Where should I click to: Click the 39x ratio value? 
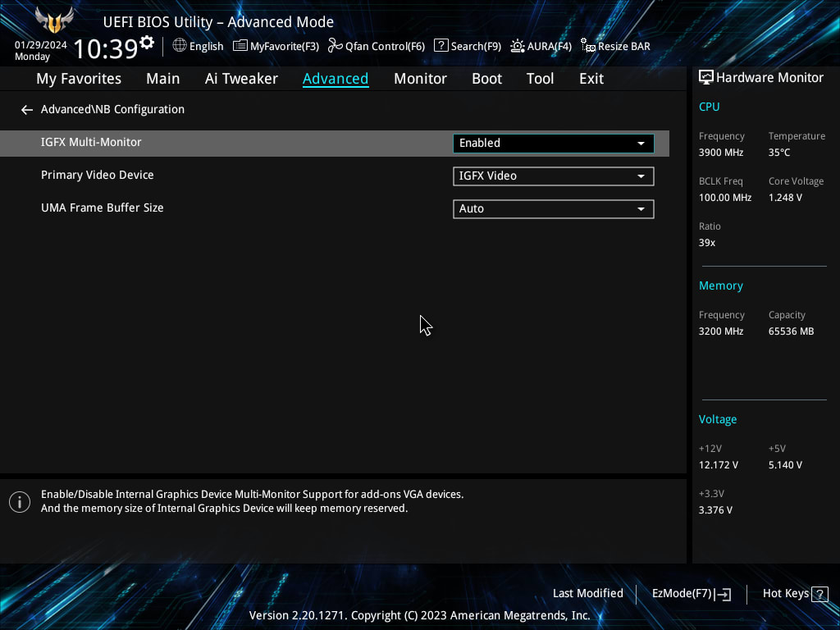(x=706, y=243)
